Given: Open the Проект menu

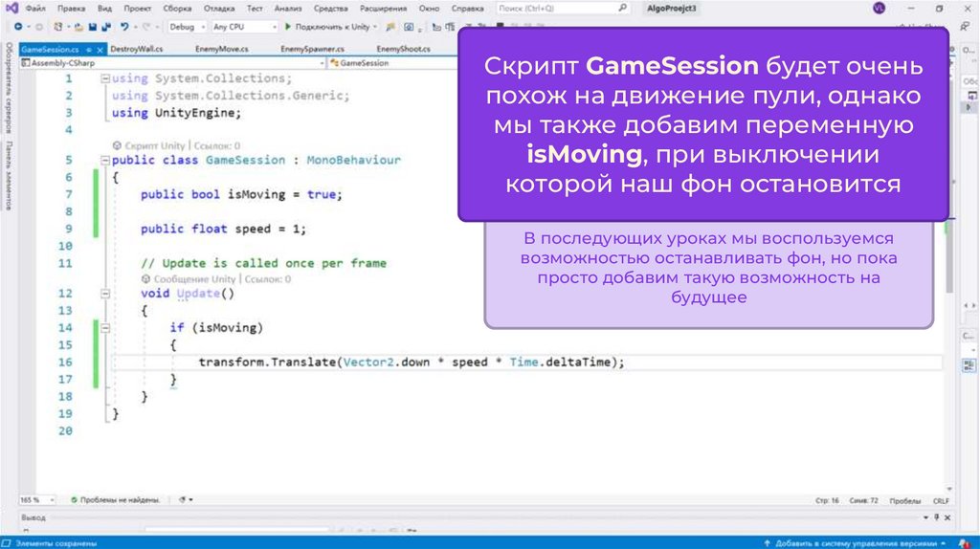Looking at the screenshot, I should point(138,8).
